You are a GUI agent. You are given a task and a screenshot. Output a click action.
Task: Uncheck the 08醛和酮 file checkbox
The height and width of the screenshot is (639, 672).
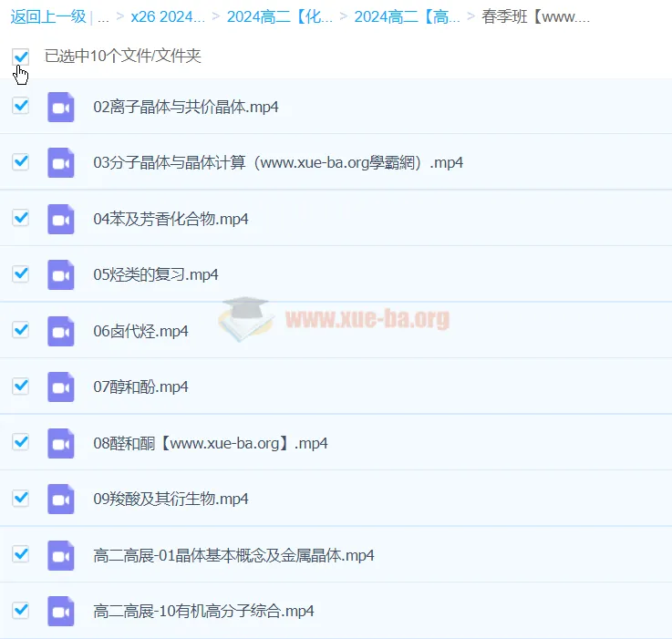[20, 442]
